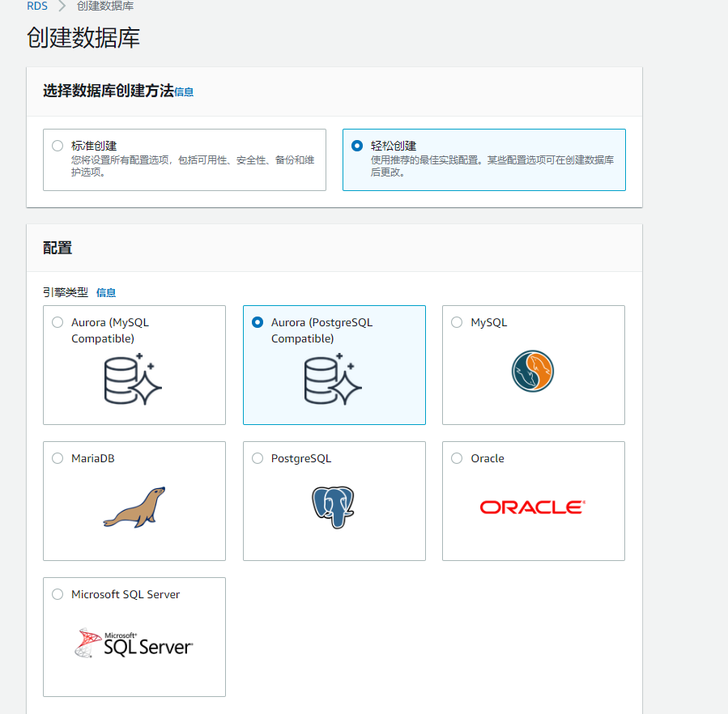Choose Aurora (PostgreSQL Compatible) radio option
Image resolution: width=728 pixels, height=714 pixels.
(258, 322)
